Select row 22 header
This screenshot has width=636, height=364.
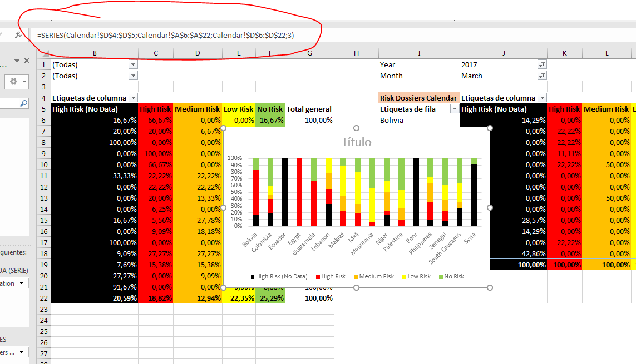pos(44,298)
